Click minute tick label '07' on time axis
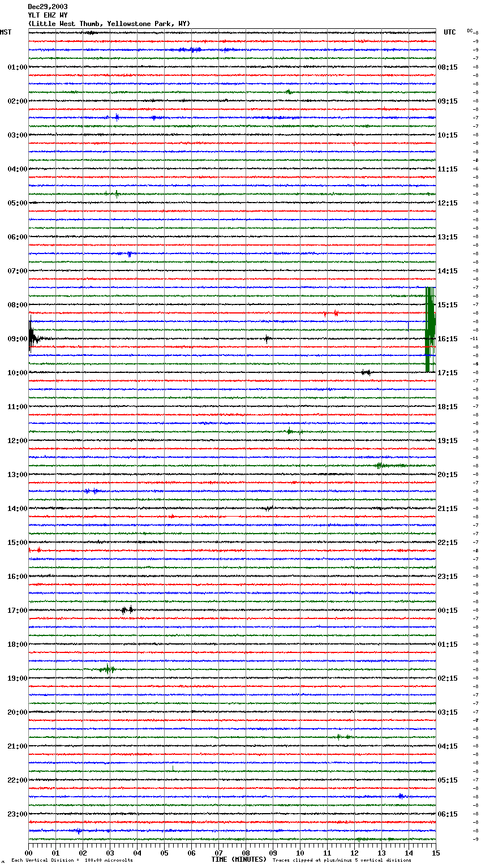This screenshot has height=868, width=481. 218,853
